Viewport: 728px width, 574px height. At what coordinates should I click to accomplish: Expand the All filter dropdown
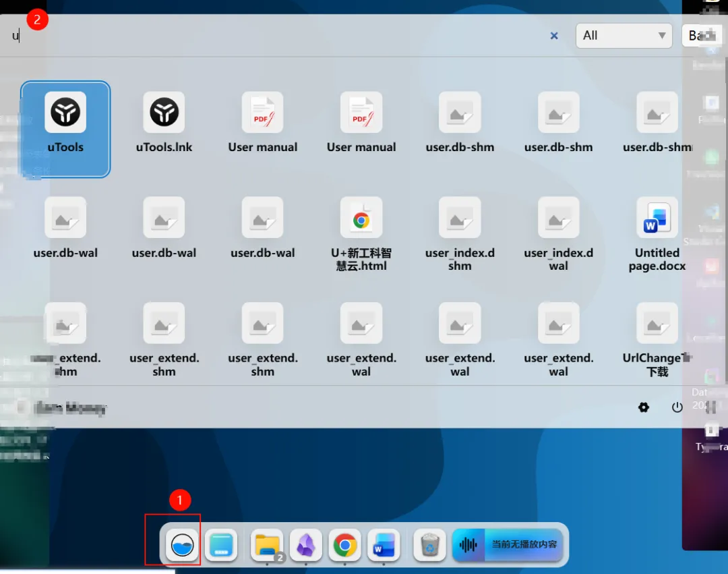tap(624, 36)
